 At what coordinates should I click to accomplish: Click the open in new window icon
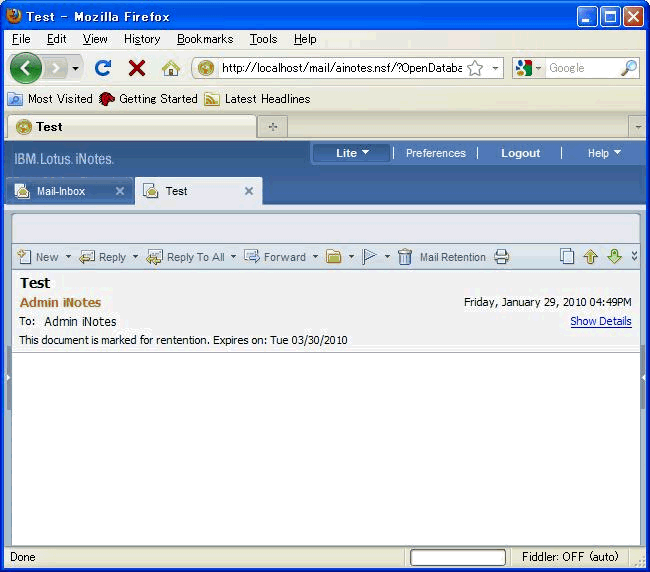tap(567, 257)
